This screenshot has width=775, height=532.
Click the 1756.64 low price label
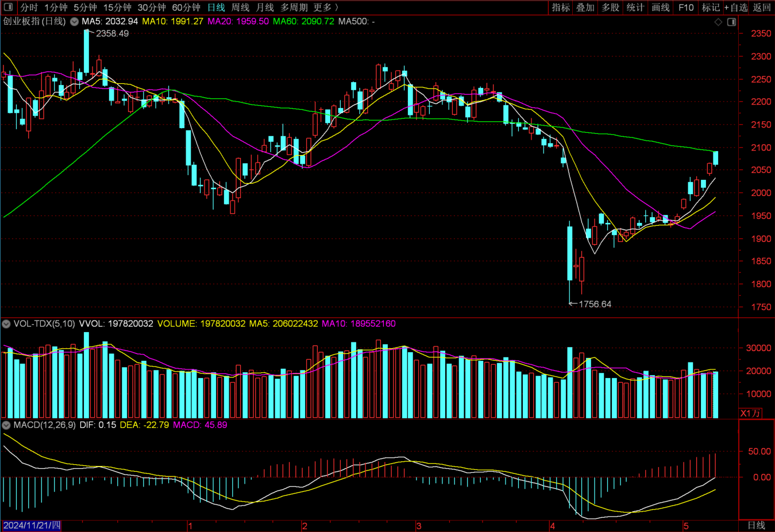(595, 304)
